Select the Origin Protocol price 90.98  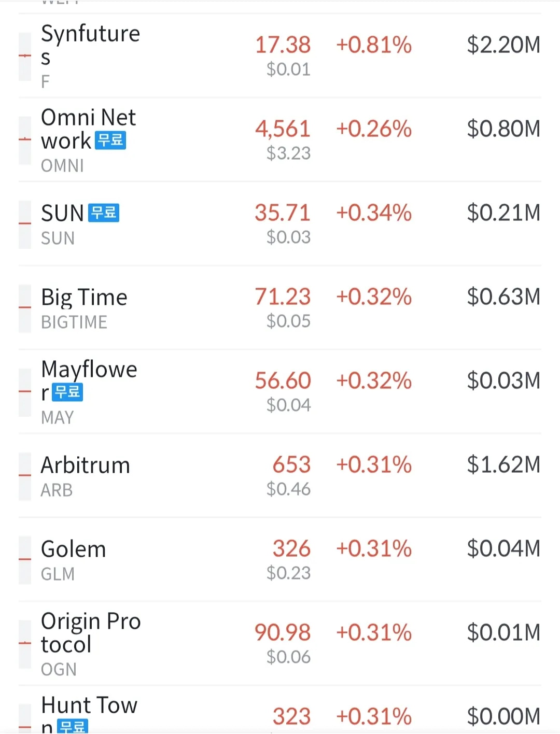[x=283, y=633]
